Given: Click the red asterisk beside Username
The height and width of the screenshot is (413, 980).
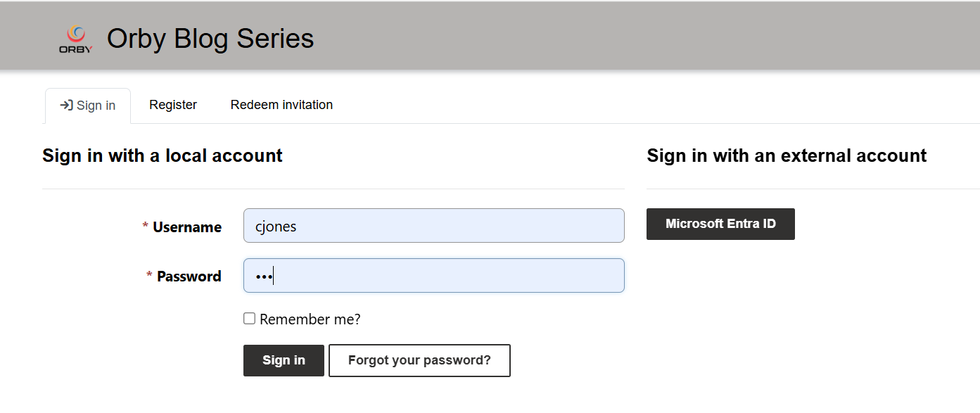Looking at the screenshot, I should 146,226.
